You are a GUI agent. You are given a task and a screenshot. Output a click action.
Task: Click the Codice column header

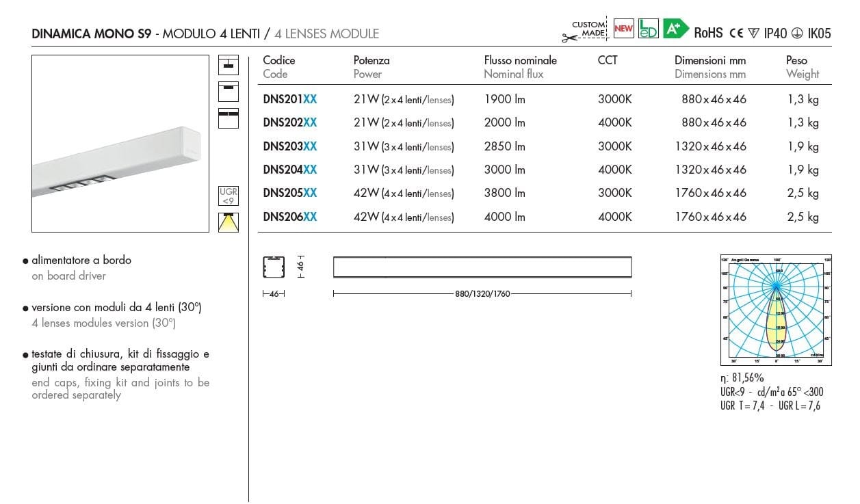pyautogui.click(x=279, y=60)
